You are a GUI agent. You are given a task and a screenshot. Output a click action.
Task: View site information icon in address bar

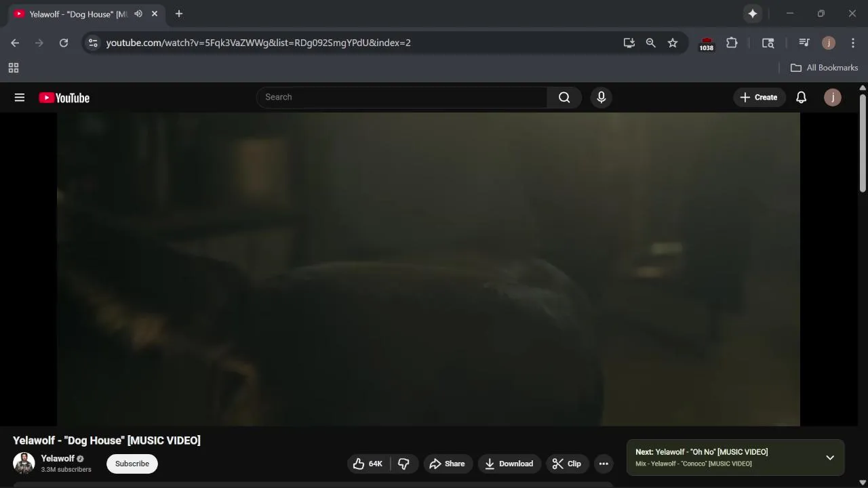tap(93, 43)
